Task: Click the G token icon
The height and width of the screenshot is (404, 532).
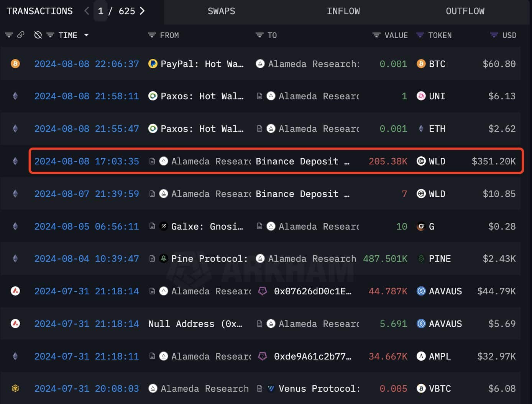Action: [x=421, y=226]
